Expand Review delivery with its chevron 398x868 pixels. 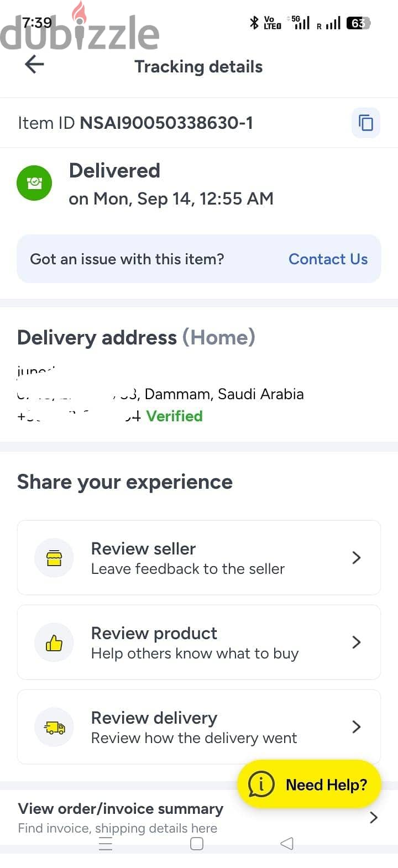(357, 727)
